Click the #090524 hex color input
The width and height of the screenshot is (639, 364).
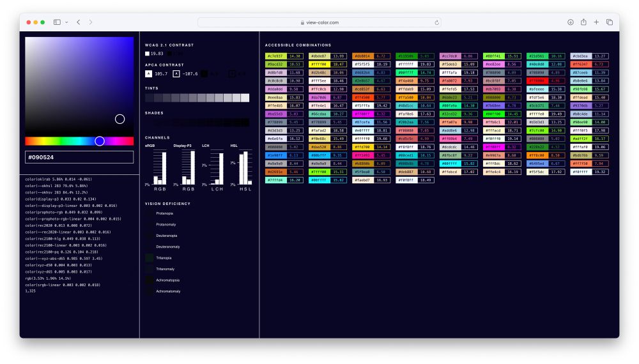click(79, 157)
